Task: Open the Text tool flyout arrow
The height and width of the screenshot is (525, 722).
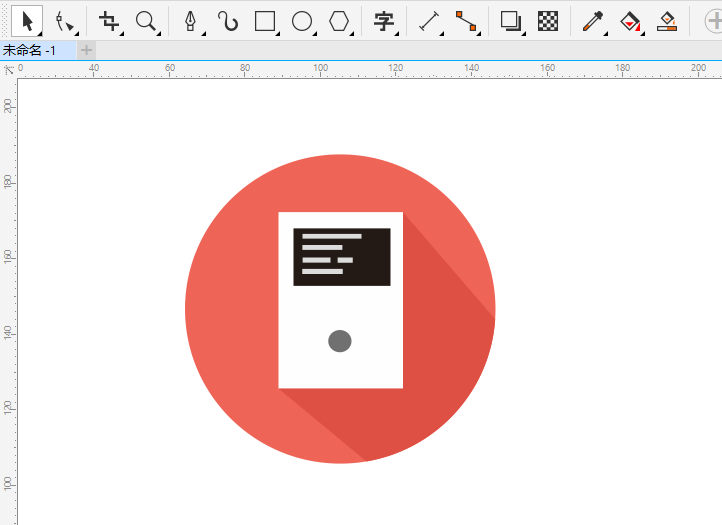Action: [396, 34]
